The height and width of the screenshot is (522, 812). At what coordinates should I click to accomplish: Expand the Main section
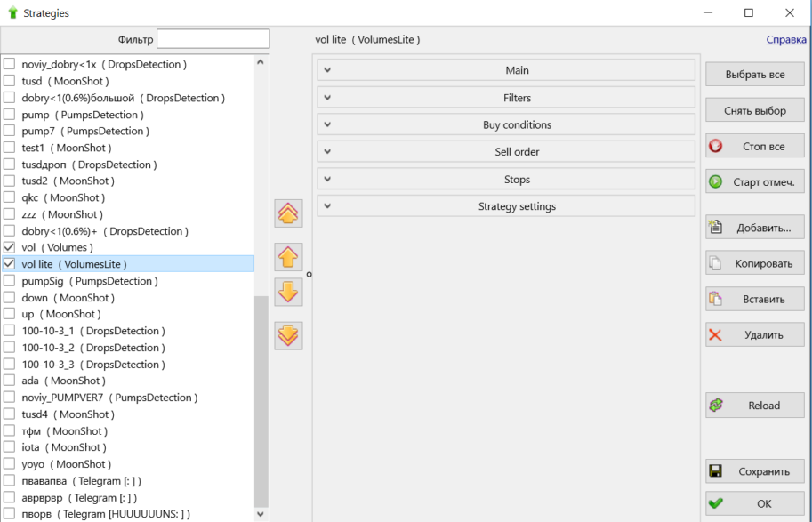(x=505, y=70)
